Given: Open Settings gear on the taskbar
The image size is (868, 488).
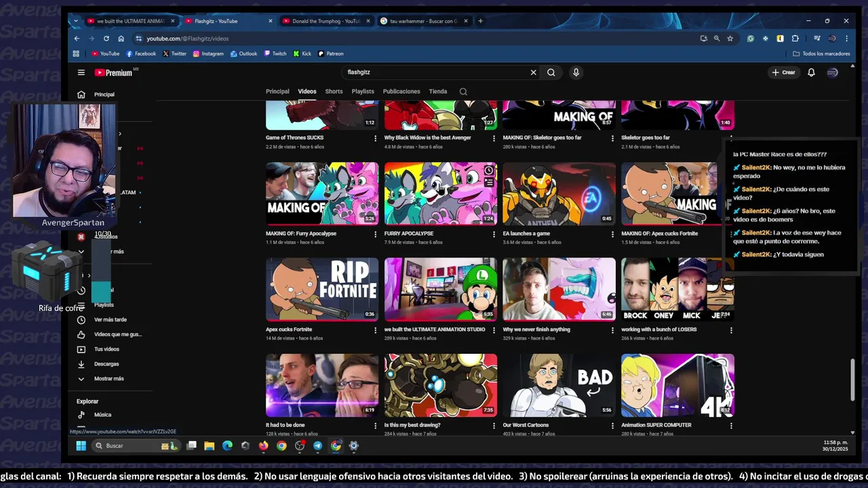Looking at the screenshot, I should tap(353, 445).
